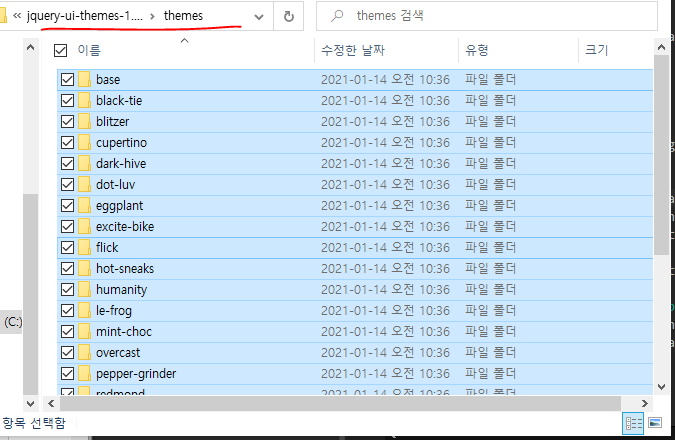Click the cupertino folder icon
This screenshot has width=675, height=440.
[84, 143]
